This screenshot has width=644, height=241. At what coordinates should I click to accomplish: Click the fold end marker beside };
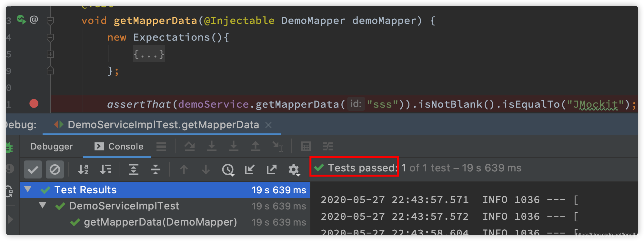(50, 71)
